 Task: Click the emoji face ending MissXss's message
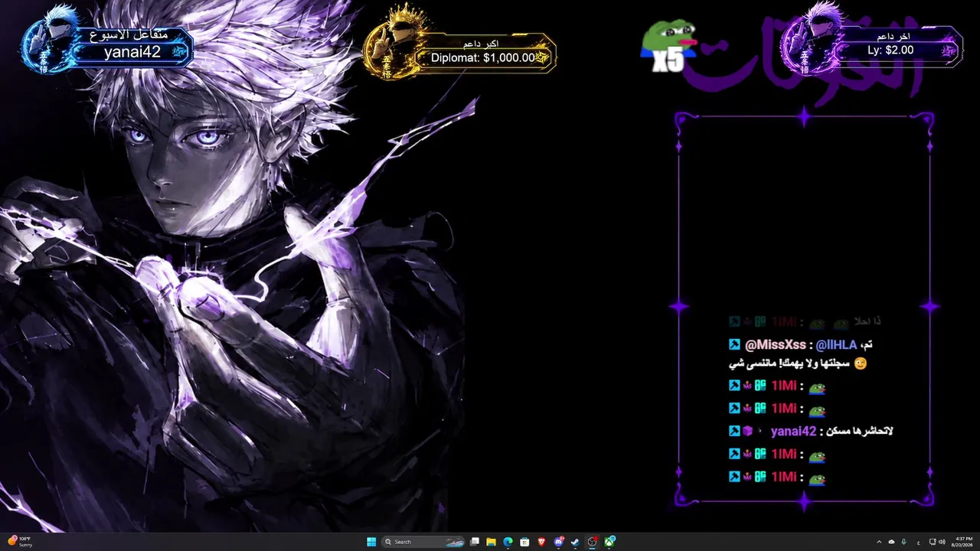[x=860, y=364]
